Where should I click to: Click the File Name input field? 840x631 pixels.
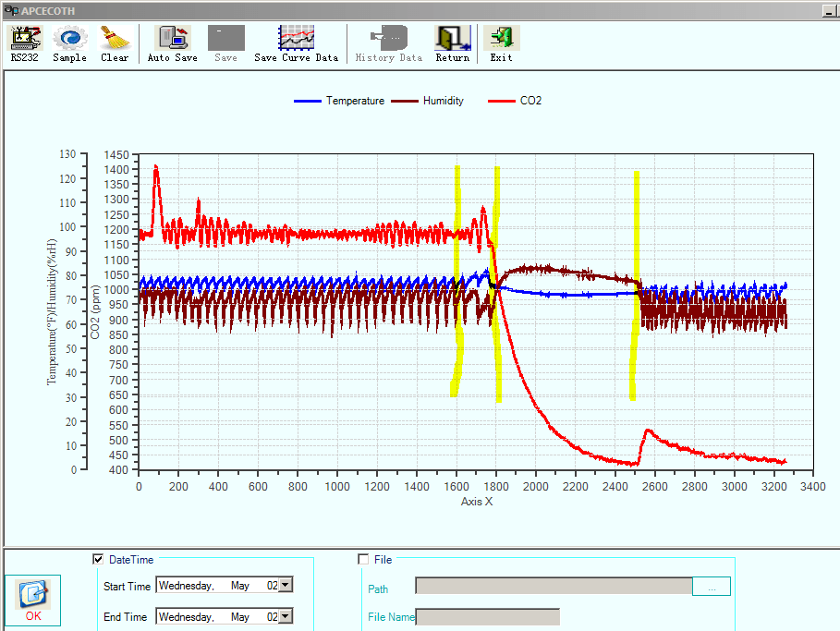(488, 616)
